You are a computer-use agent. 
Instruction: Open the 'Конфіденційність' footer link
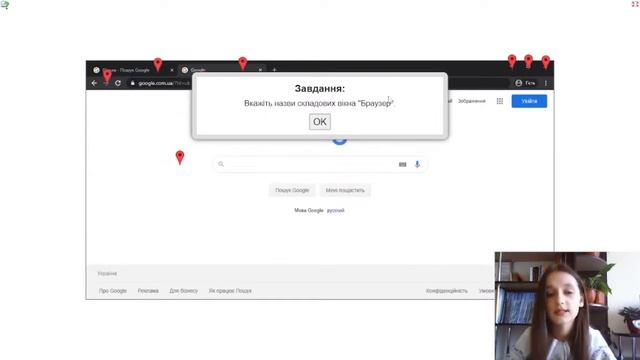447,291
